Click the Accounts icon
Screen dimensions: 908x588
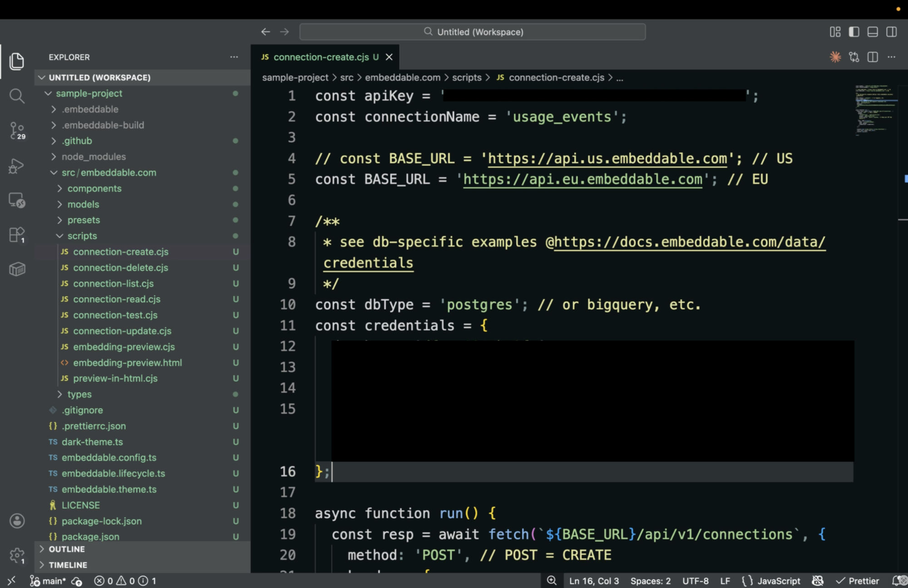click(17, 521)
